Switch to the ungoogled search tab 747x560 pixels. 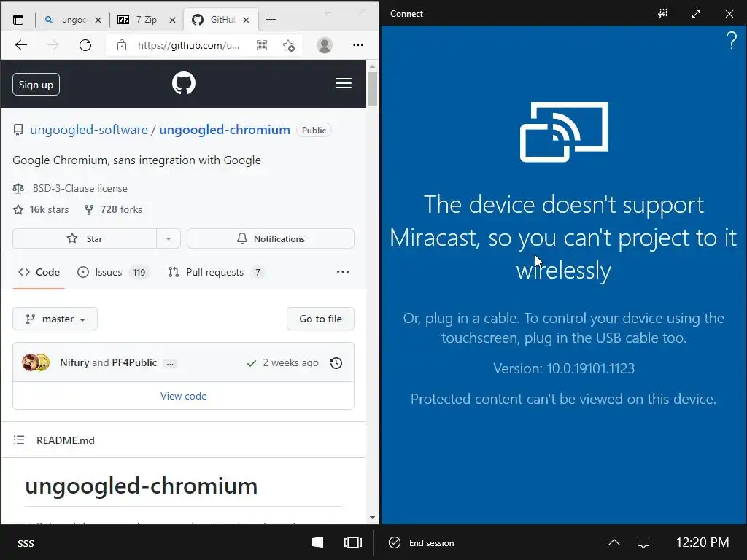pyautogui.click(x=73, y=20)
